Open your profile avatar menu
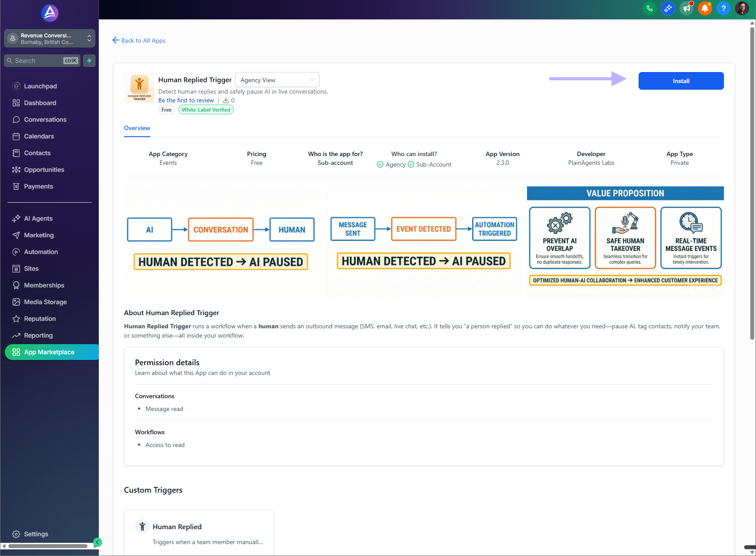 point(741,8)
